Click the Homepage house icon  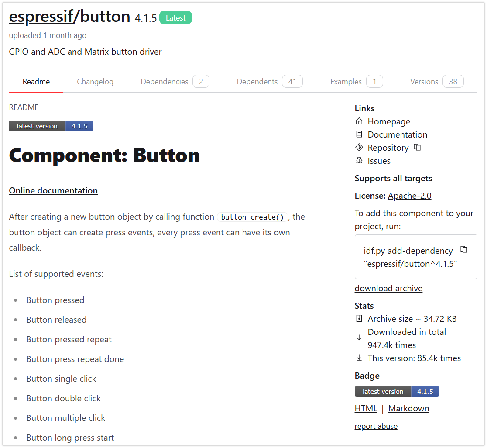coord(359,121)
